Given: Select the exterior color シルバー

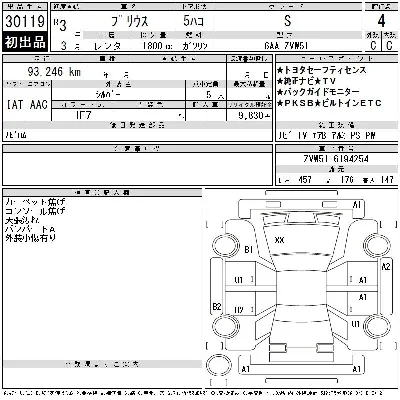Looking at the screenshot, I should coord(108,94).
